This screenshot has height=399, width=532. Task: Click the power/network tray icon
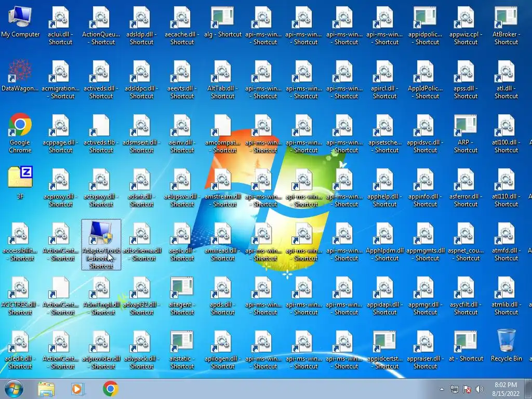454,390
